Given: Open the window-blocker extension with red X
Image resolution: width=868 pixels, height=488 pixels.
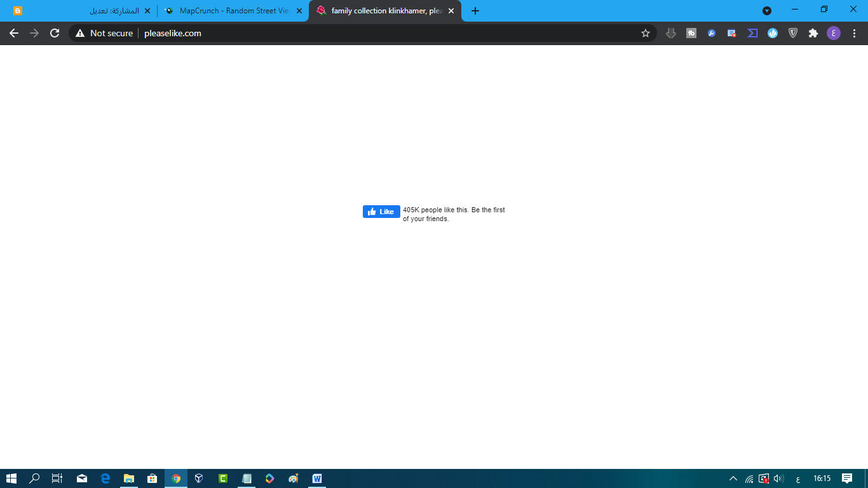Looking at the screenshot, I should tap(732, 33).
